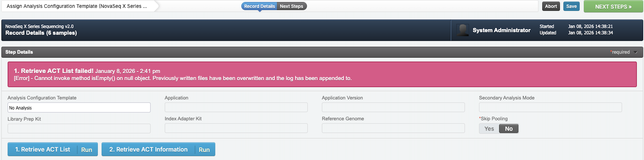Click the Index Adapter Kit field
644x160 pixels.
(236, 128)
